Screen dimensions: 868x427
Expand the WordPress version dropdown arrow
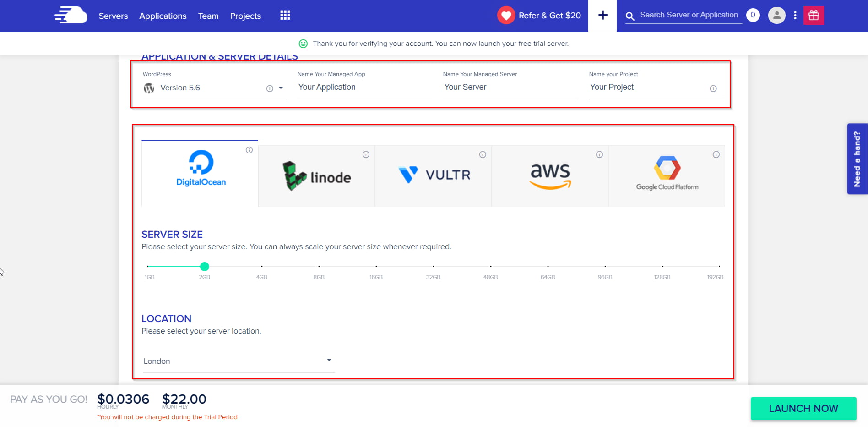(281, 88)
